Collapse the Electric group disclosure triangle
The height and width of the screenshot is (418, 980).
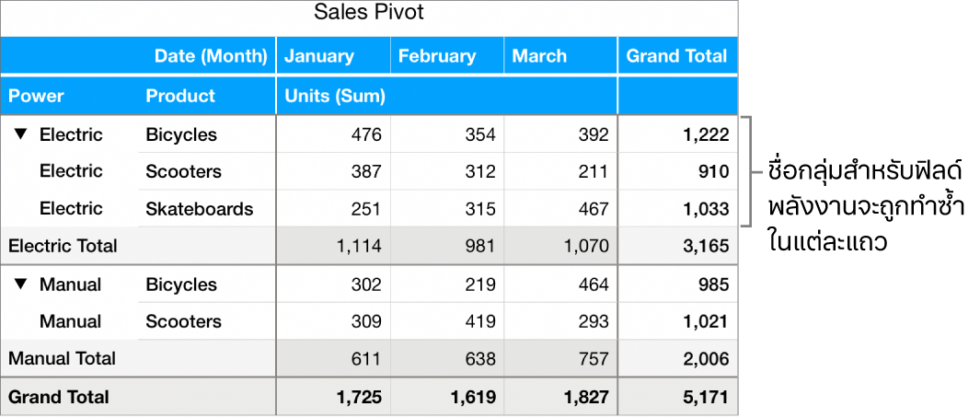tap(22, 134)
